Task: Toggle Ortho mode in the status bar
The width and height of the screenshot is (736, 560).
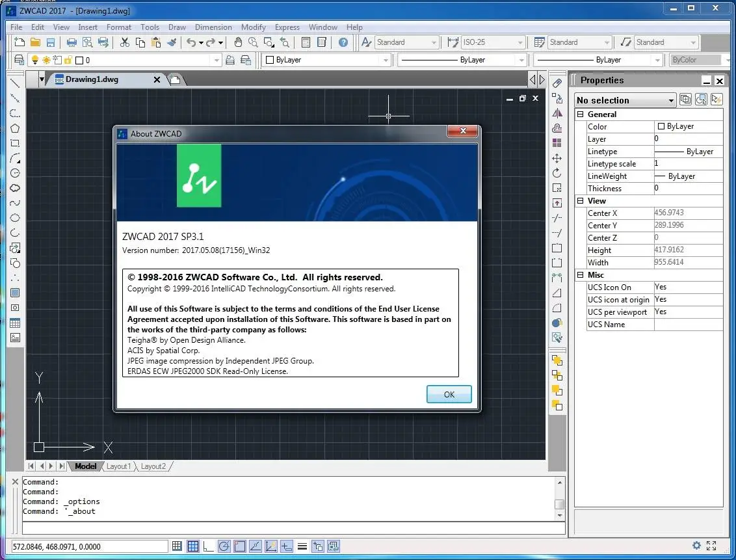Action: click(x=208, y=546)
